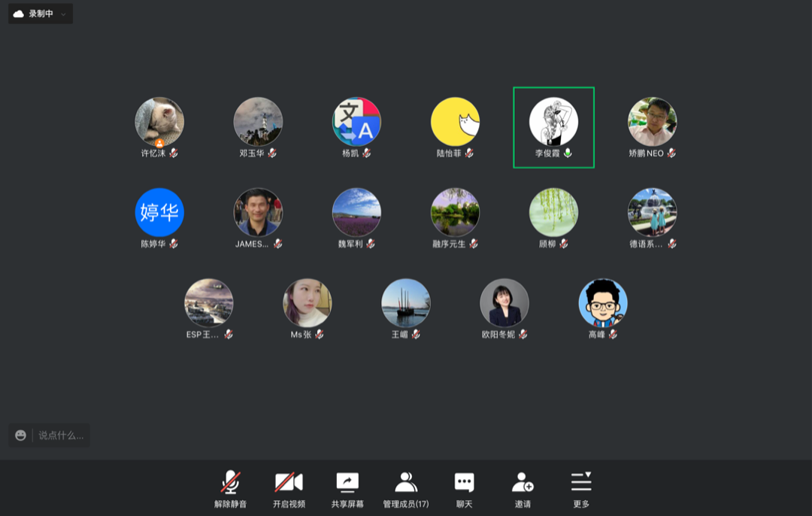Click muted mic icon beside 高峰
Viewport: 812px width, 516px height.
point(613,335)
